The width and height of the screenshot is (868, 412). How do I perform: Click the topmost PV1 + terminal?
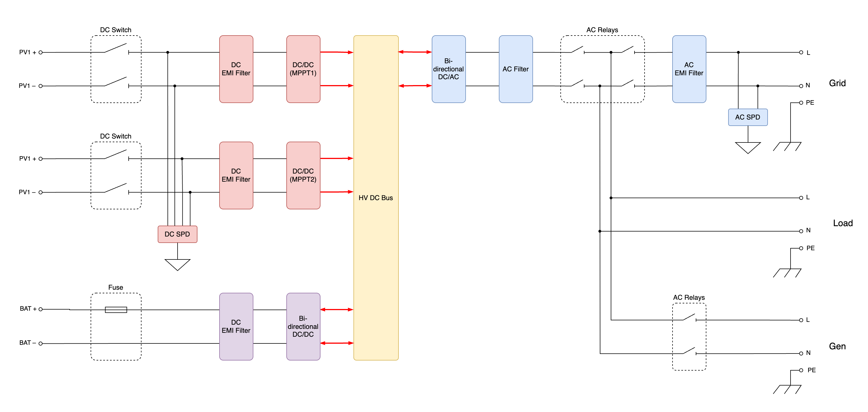coord(41,52)
